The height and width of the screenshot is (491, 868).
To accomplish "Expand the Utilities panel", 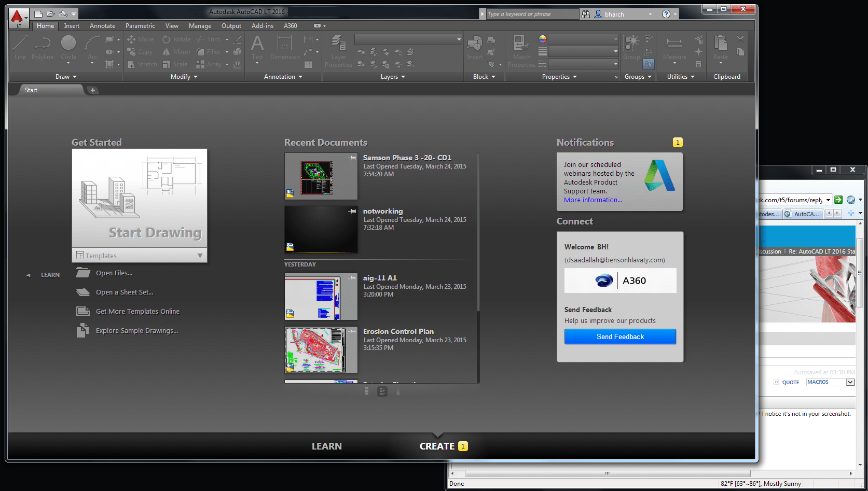I will 681,77.
